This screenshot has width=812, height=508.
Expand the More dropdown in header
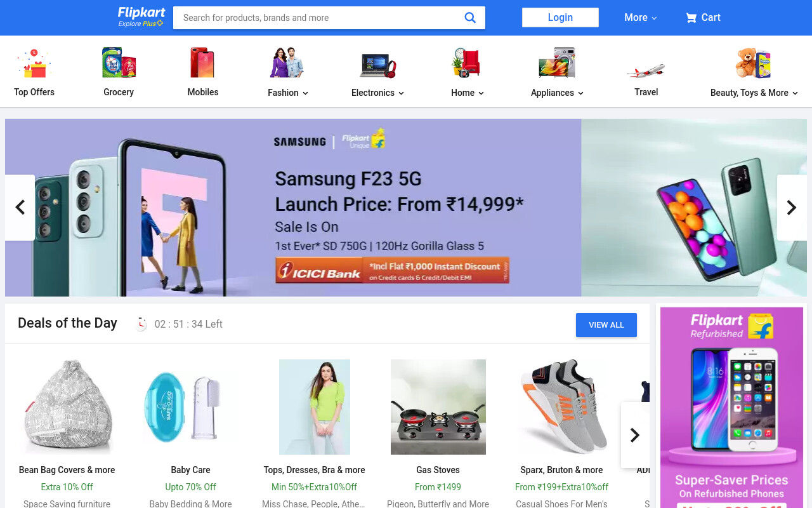tap(641, 18)
